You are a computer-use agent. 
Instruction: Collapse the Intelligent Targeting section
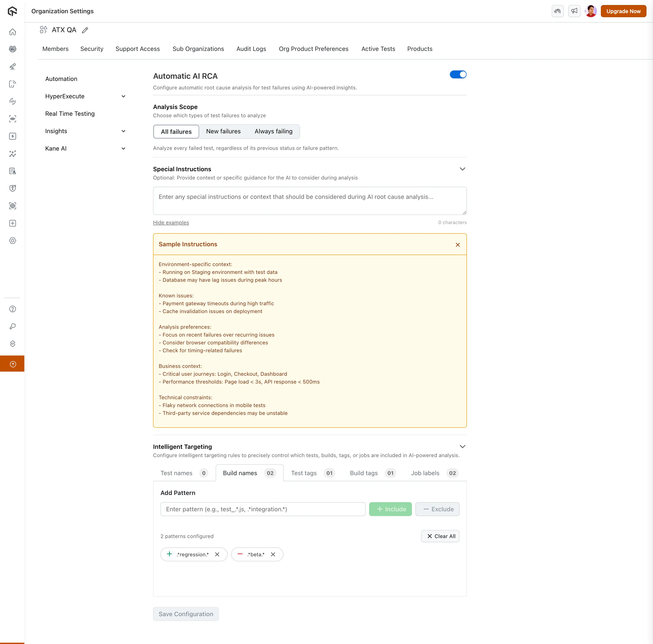point(462,446)
